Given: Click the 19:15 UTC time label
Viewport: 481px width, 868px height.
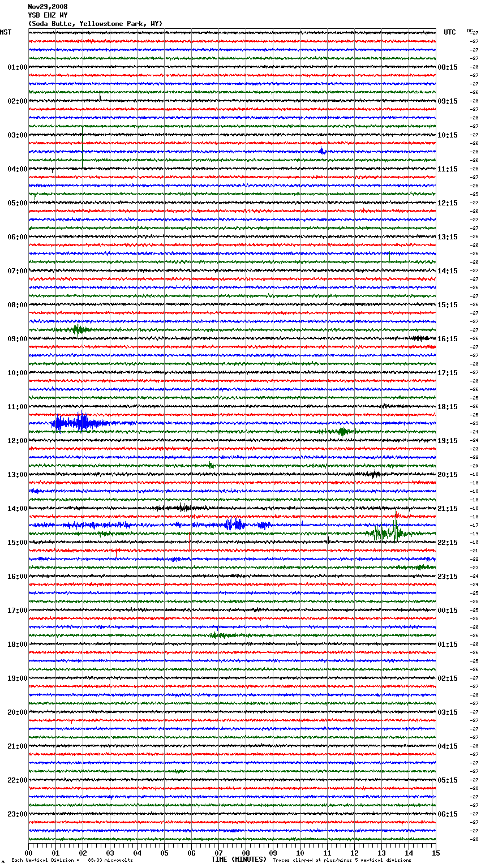Looking at the screenshot, I should [x=448, y=441].
